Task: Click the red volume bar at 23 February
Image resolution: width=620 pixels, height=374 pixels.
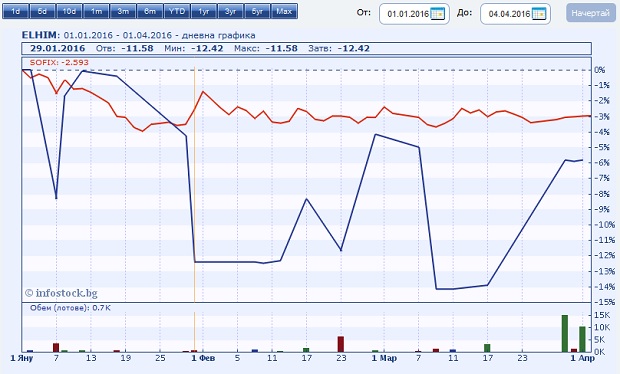Action: [341, 344]
